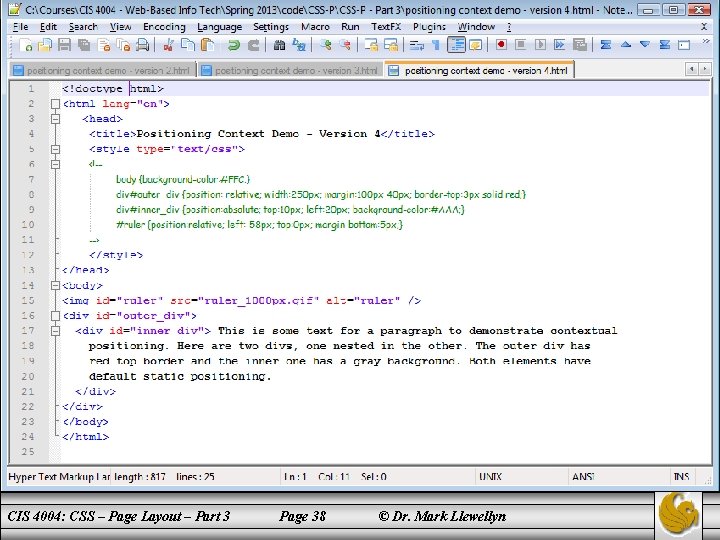This screenshot has height=540, width=720.
Task: Click the Zoom Out magnifier icon
Action: tap(345, 45)
